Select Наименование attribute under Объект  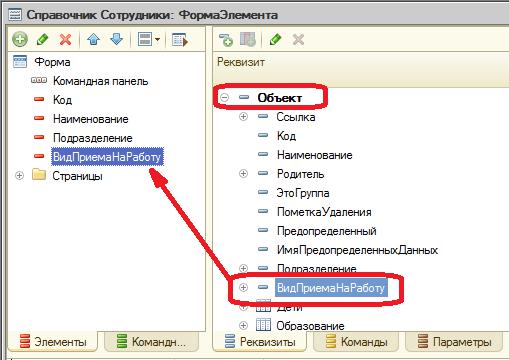[x=315, y=155]
